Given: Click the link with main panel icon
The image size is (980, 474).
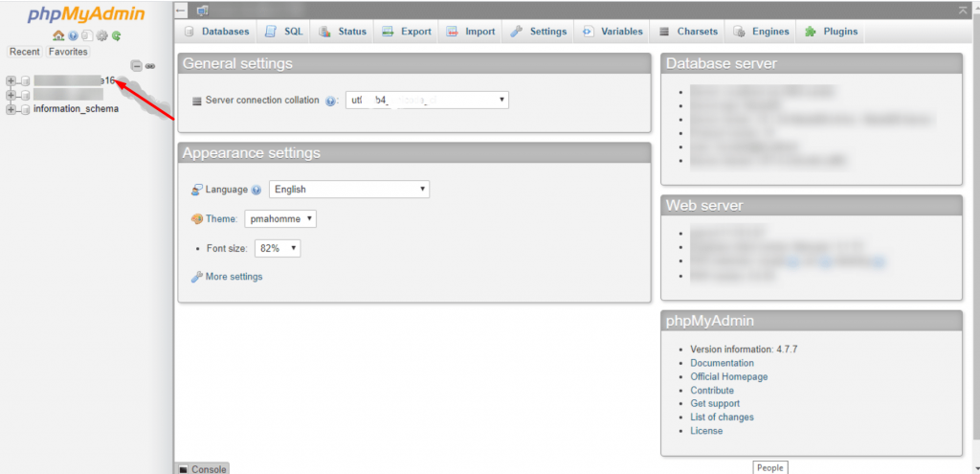Looking at the screenshot, I should click(150, 65).
